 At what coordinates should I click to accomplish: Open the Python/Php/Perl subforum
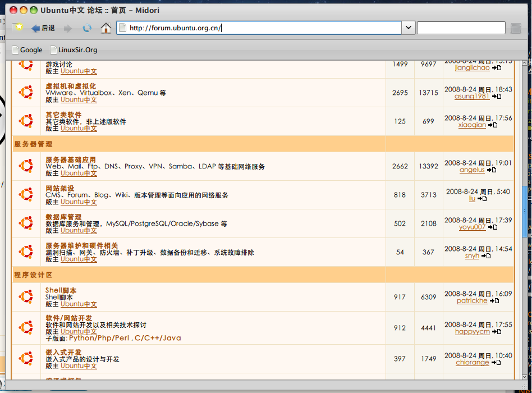pos(99,338)
